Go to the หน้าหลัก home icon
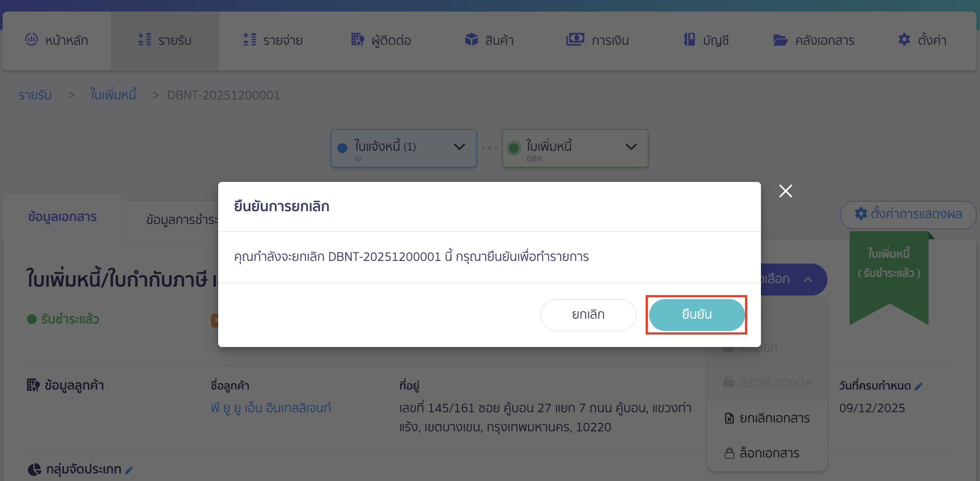Screen dimensions: 980x481 tap(31, 40)
